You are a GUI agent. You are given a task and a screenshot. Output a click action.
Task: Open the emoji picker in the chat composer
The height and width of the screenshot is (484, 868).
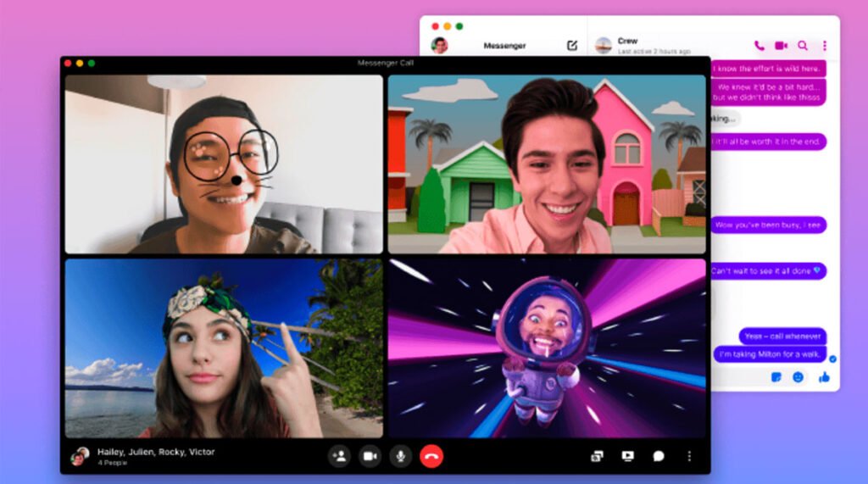pos(798,377)
